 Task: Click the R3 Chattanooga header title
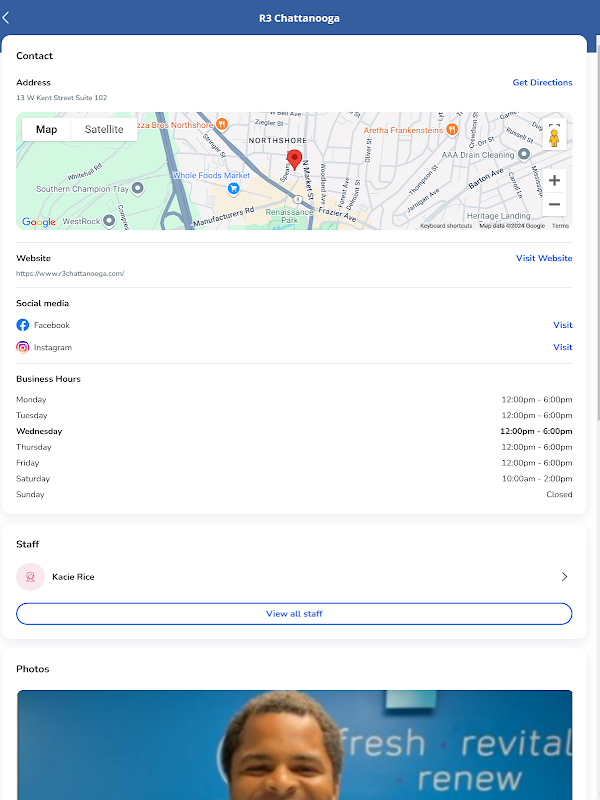point(299,18)
